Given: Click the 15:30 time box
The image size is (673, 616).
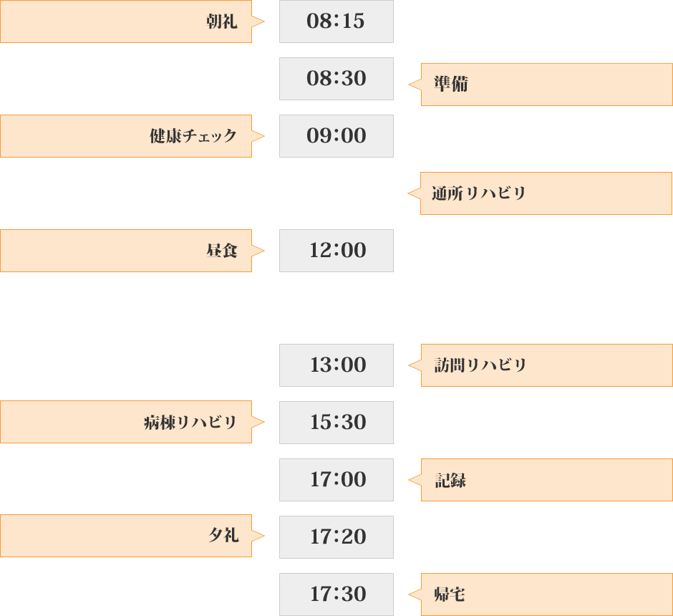Looking at the screenshot, I should [336, 423].
